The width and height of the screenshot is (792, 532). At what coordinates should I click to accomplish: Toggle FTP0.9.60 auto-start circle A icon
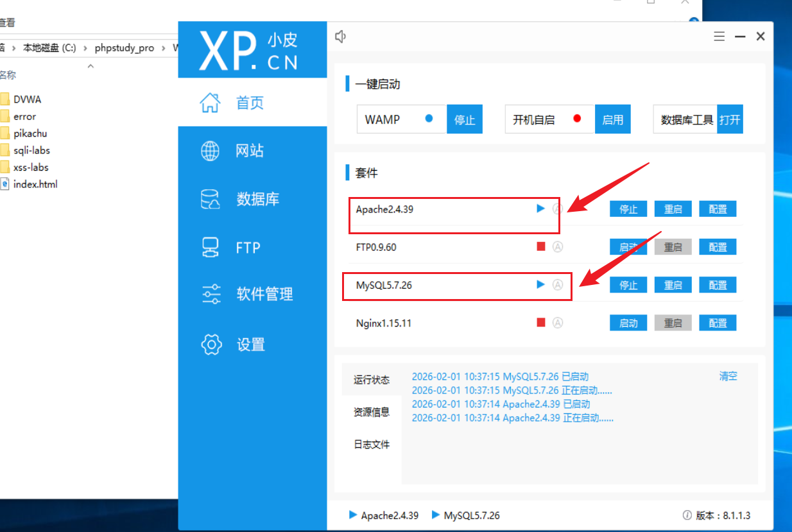[558, 246]
